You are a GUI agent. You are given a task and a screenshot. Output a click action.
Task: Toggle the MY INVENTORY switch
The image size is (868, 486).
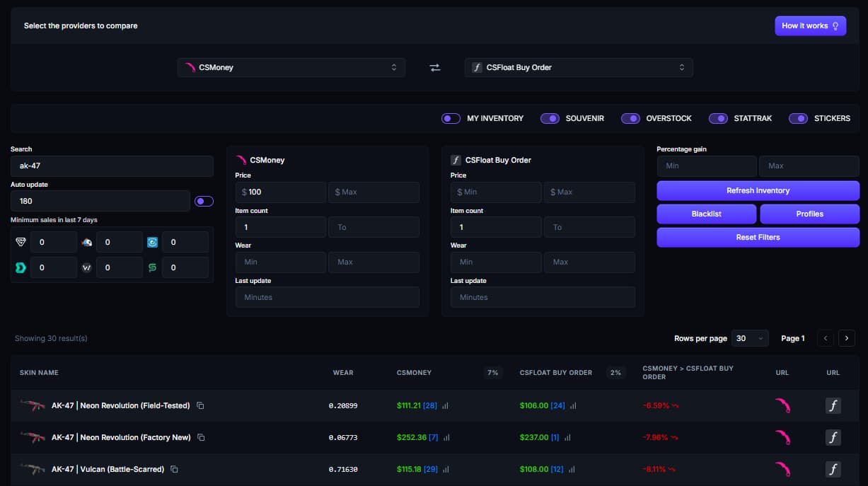tap(451, 118)
